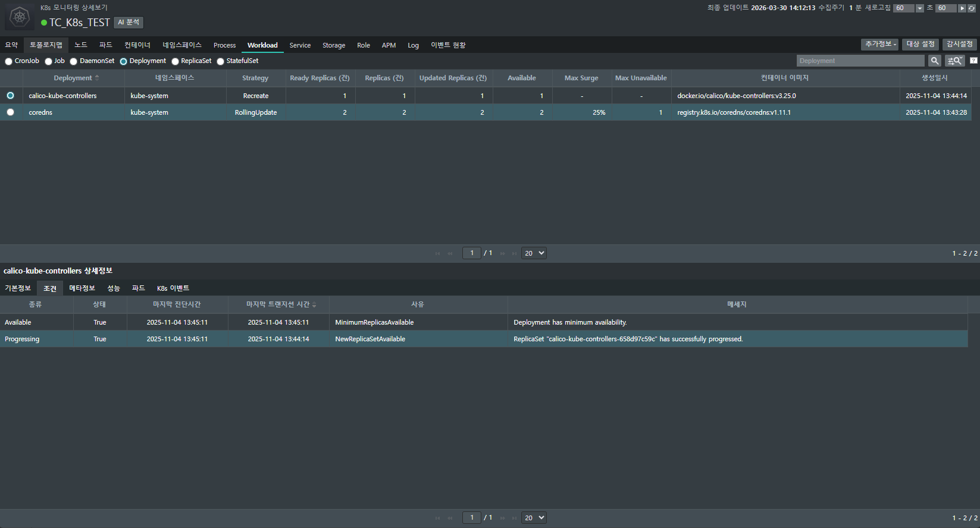
Task: Click the circular refresh icon at top right
Action: [x=972, y=8]
